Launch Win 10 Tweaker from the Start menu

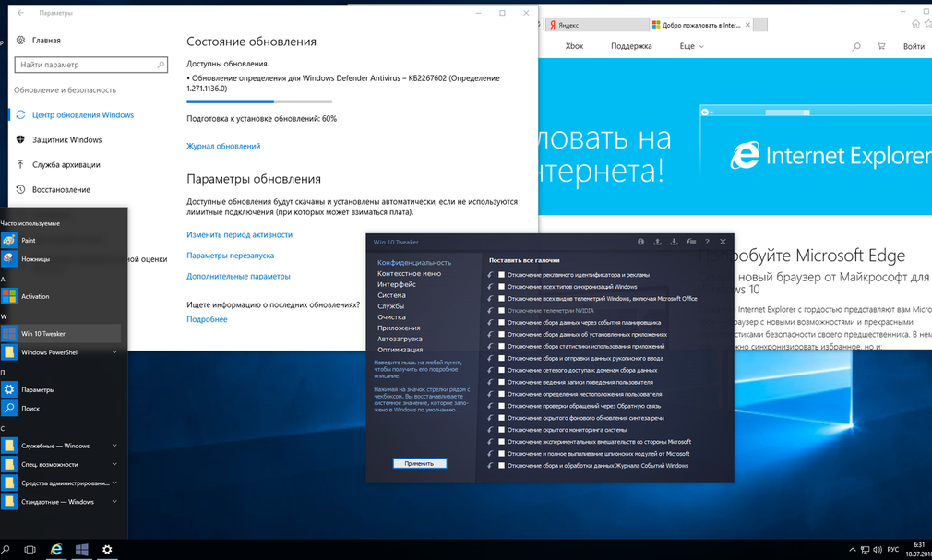[x=63, y=333]
